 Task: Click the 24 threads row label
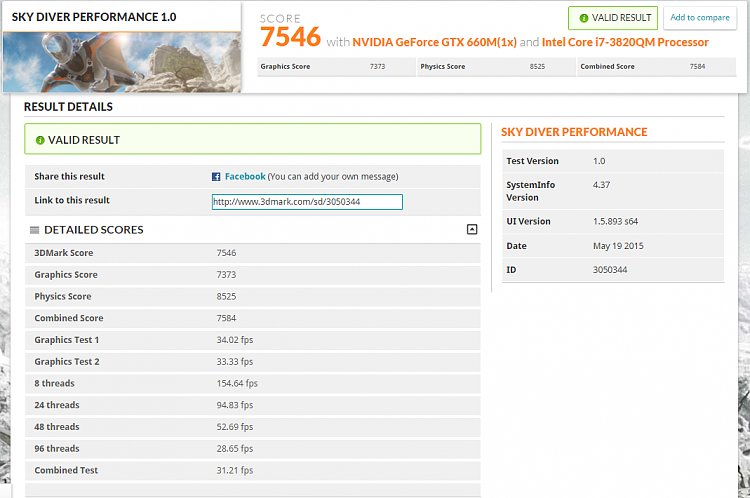pyautogui.click(x=57, y=405)
